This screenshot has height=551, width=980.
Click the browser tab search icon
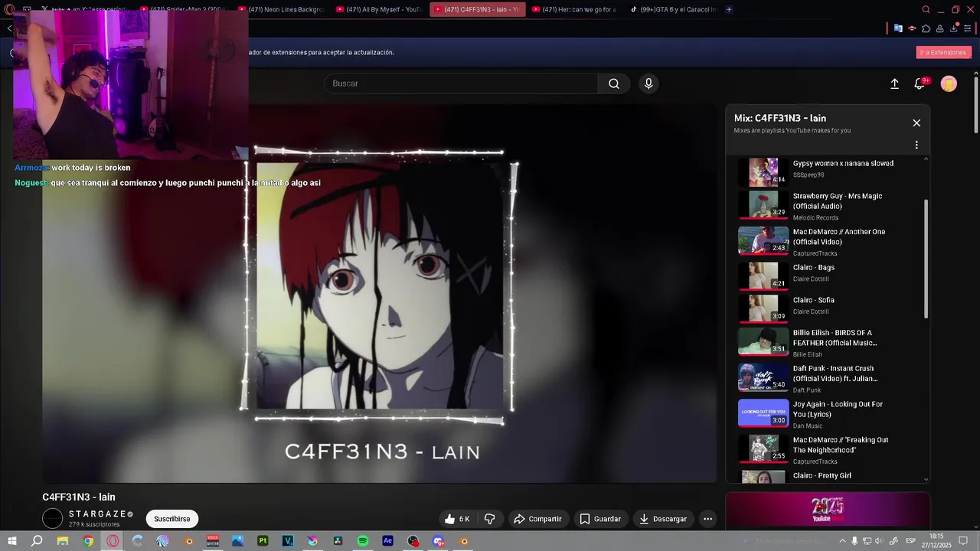pyautogui.click(x=926, y=9)
